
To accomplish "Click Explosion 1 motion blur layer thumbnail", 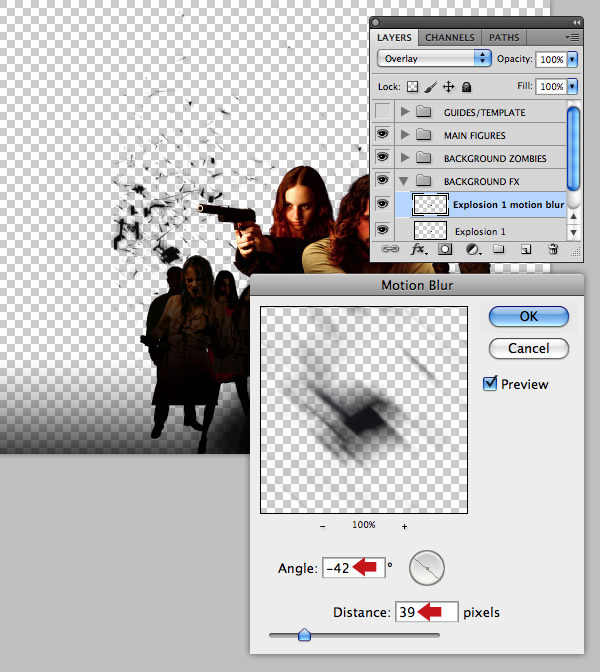I will 430,205.
